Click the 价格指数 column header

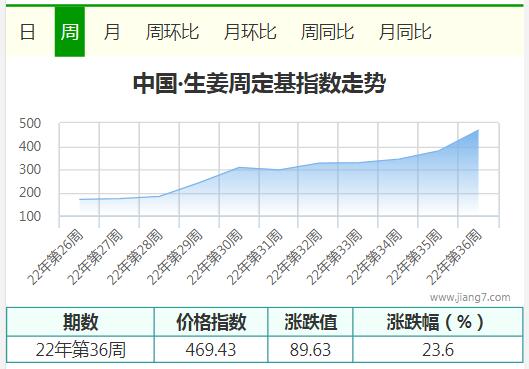click(211, 322)
